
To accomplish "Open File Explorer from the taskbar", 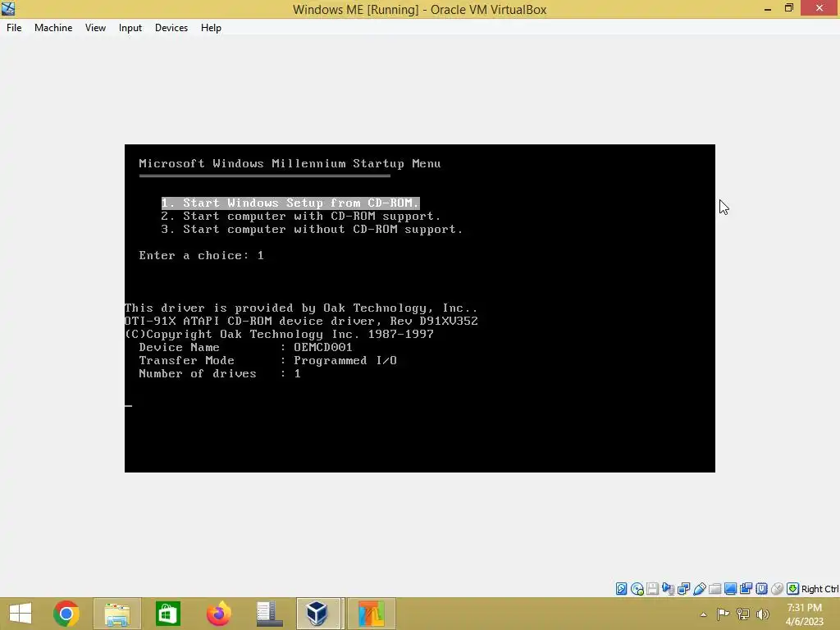I will tap(117, 614).
